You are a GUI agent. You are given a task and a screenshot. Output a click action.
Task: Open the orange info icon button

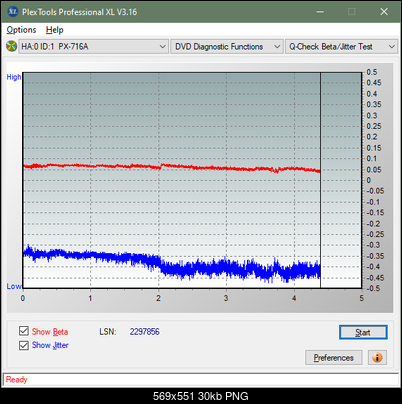click(377, 358)
